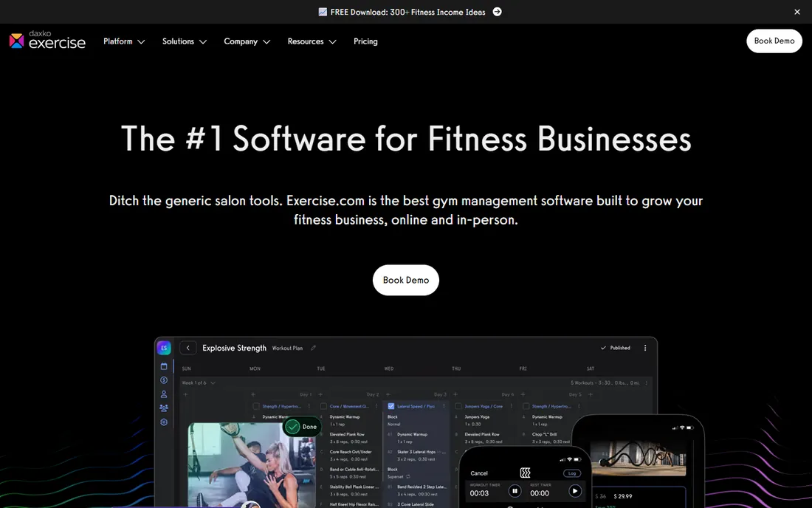Image resolution: width=812 pixels, height=508 pixels.
Task: Expand the Solutions dropdown
Action: point(185,41)
